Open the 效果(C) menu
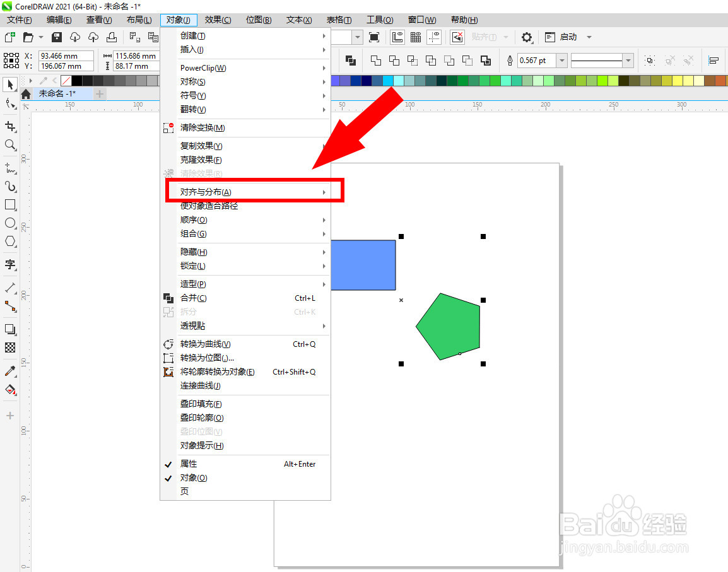Screen dimensions: 728x572 click(218, 20)
